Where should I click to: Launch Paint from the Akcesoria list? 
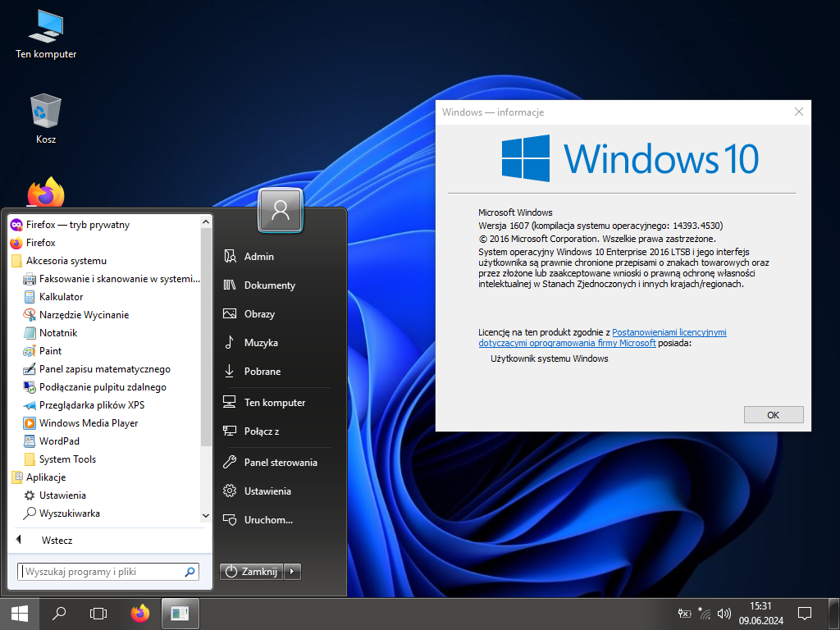(x=50, y=351)
